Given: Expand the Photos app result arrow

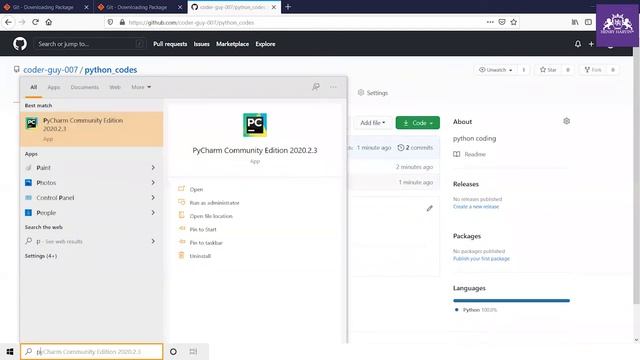Looking at the screenshot, I should tap(153, 182).
